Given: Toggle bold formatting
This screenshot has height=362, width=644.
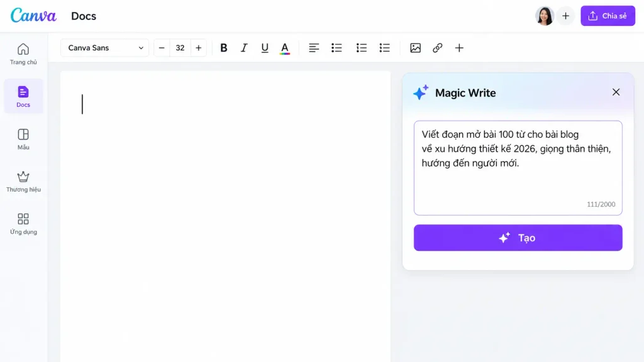Looking at the screenshot, I should pyautogui.click(x=224, y=48).
